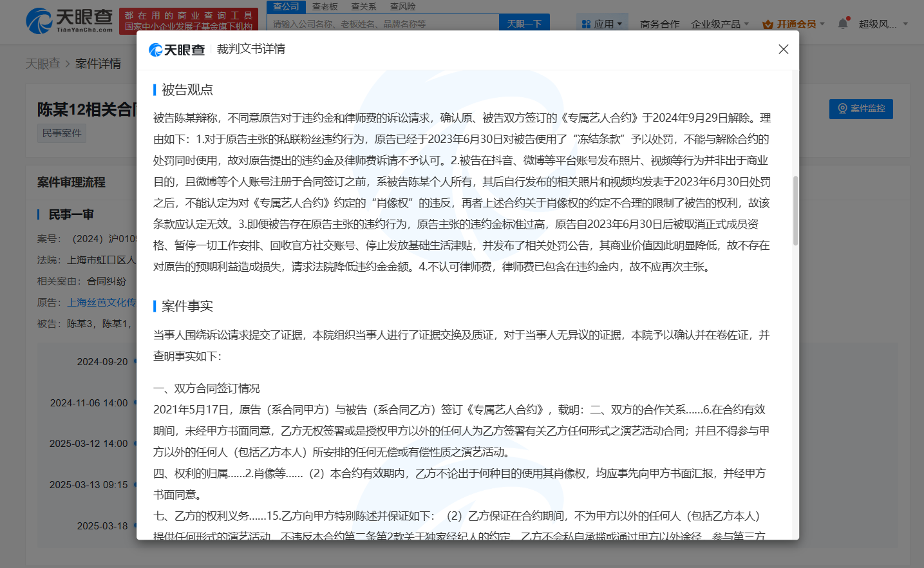
Task: Click the 天眼查 logo inside the dialog header
Action: 176,50
